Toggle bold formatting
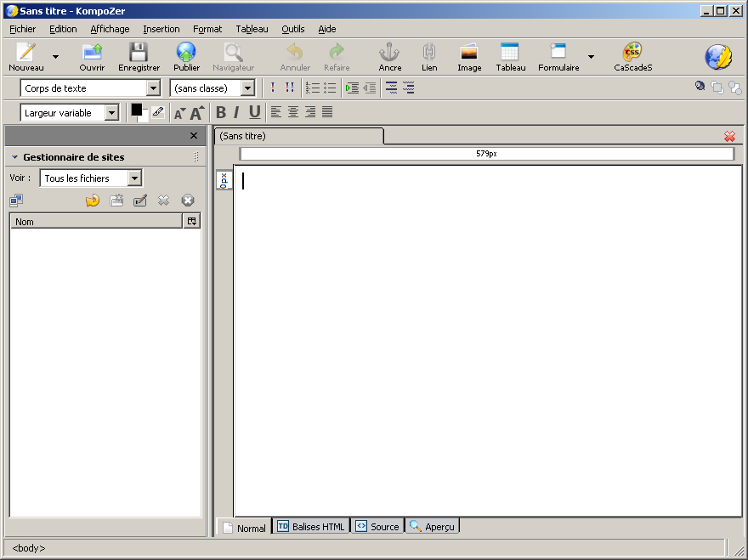This screenshot has height=560, width=748. 220,112
